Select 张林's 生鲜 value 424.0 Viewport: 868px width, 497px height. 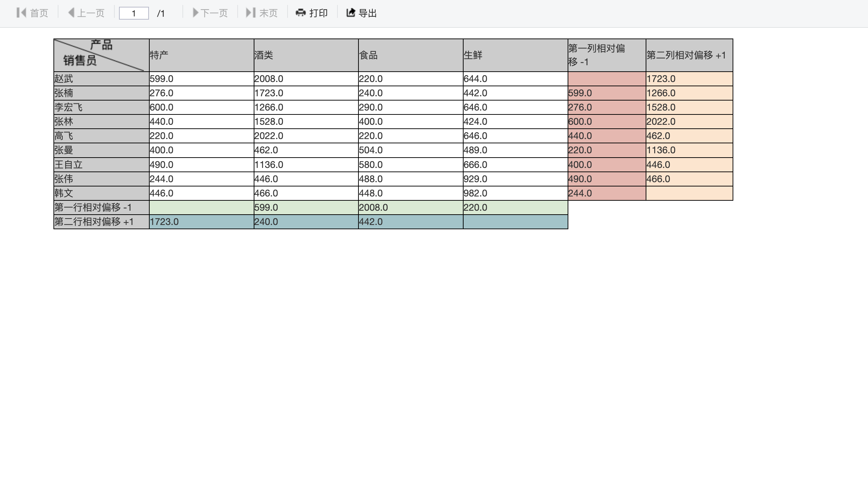pos(516,122)
